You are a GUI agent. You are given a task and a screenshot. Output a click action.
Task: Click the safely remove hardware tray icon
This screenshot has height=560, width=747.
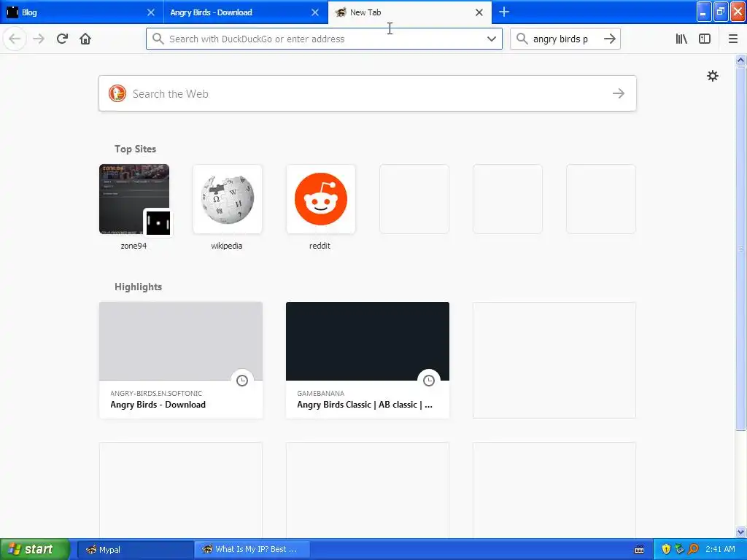click(x=679, y=549)
